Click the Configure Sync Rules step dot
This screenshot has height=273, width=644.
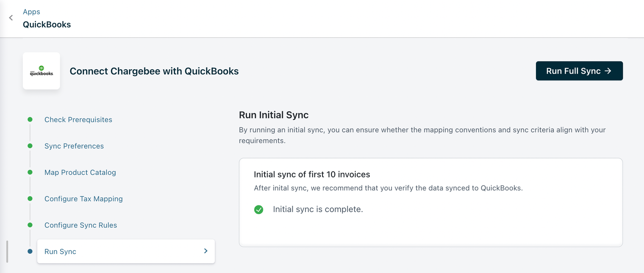(x=30, y=225)
